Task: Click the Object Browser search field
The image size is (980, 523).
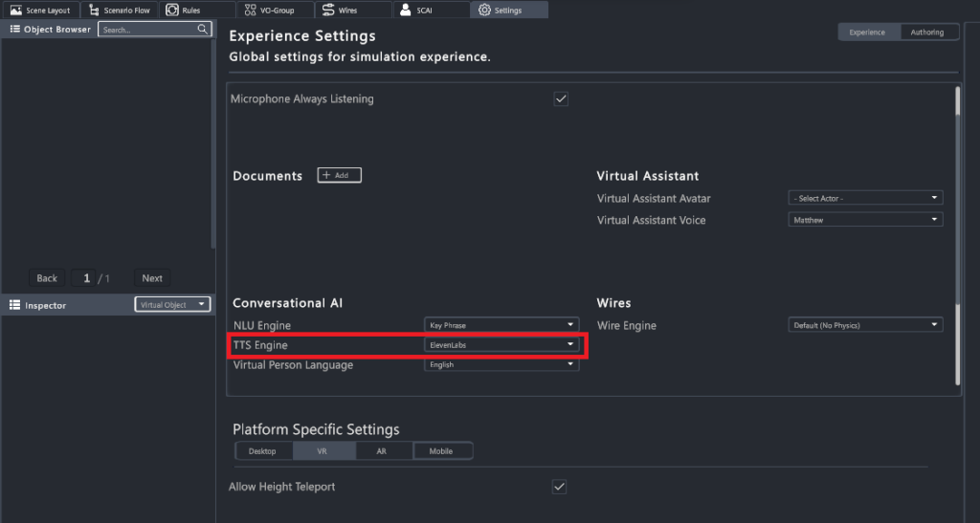Action: [148, 30]
